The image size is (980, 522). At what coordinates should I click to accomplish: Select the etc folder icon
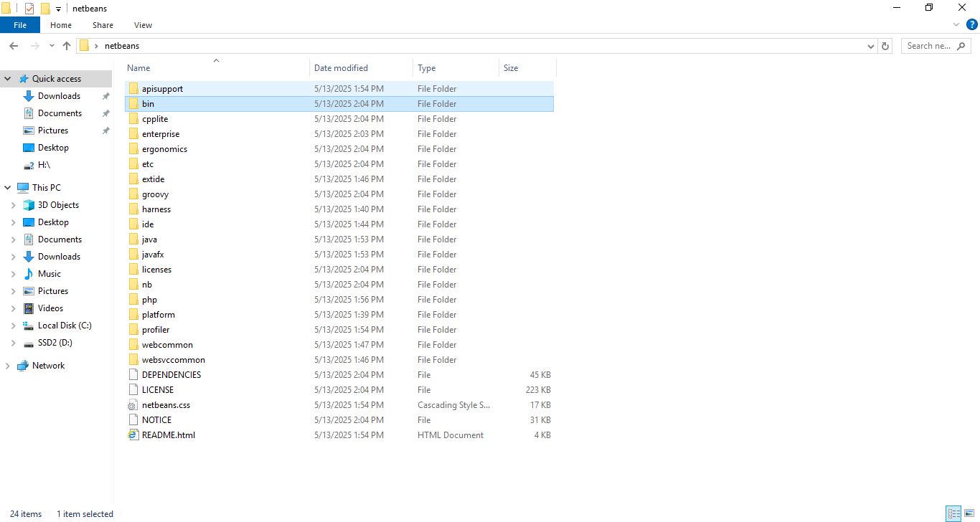point(133,164)
